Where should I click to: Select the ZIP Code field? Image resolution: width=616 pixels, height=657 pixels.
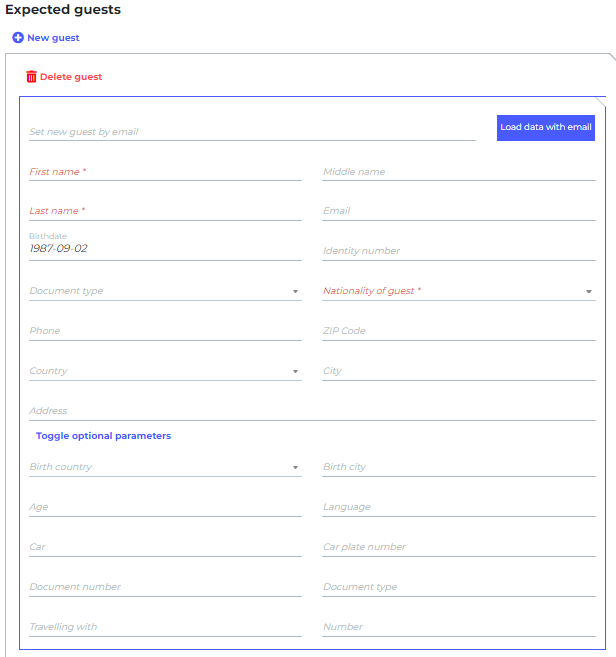[x=458, y=331]
